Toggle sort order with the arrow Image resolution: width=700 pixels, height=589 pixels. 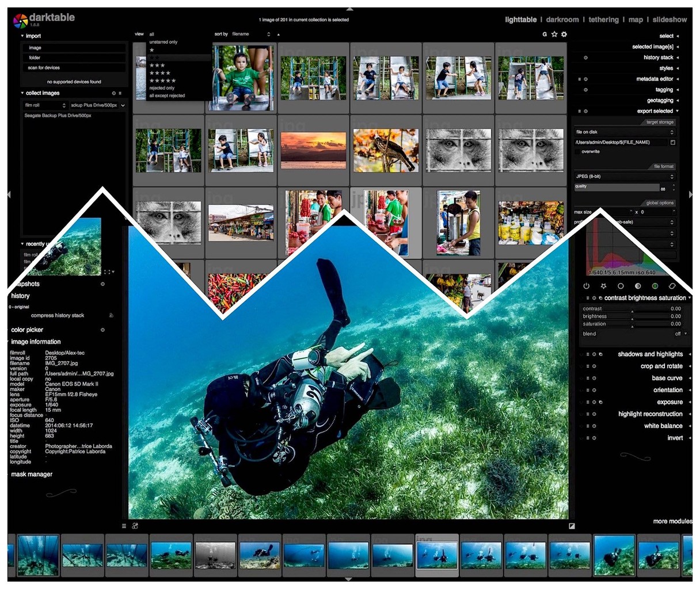[x=279, y=35]
